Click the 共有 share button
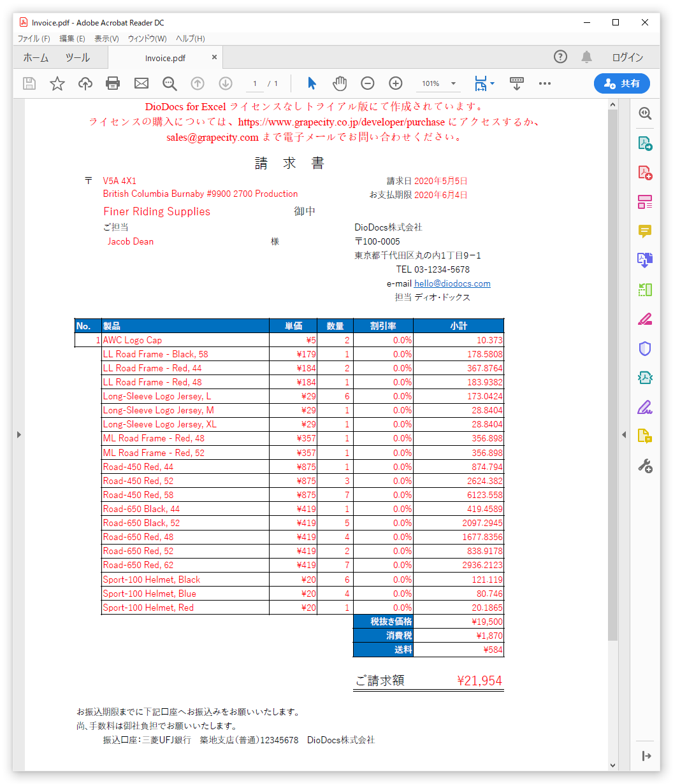673x784 pixels. click(x=621, y=83)
